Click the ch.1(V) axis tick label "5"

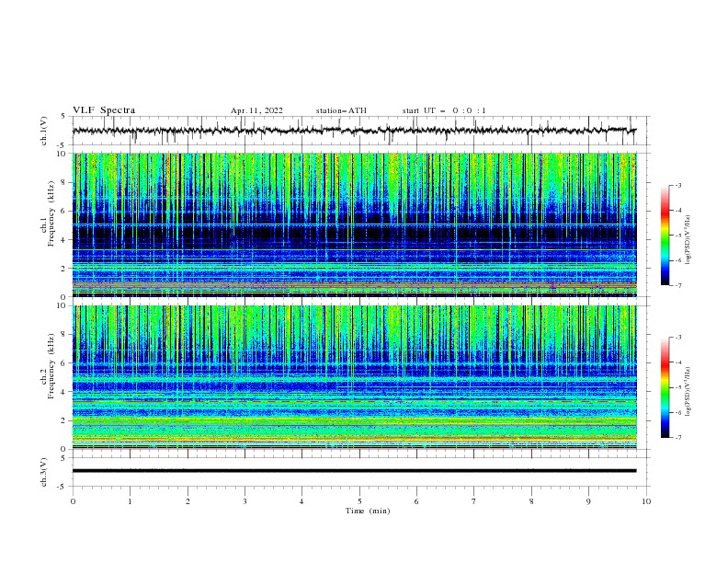(63, 116)
